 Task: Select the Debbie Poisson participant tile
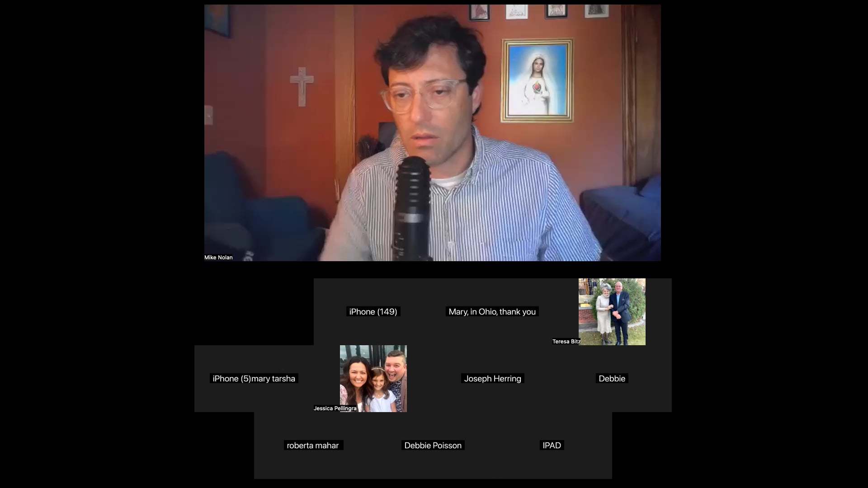tap(433, 446)
